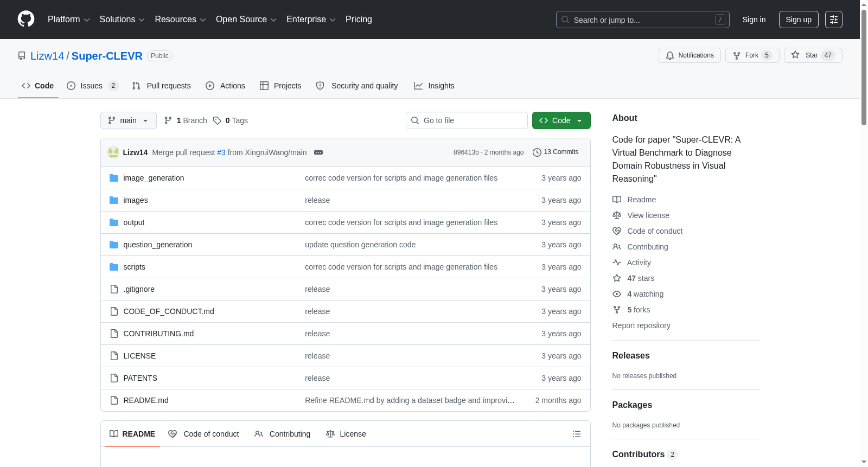
Task: Click the pulse icon beside Activity
Action: pos(617,263)
